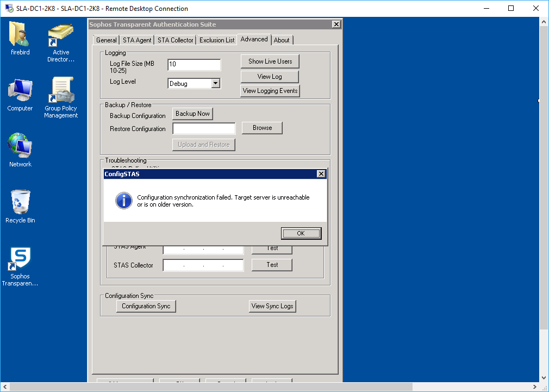Screen dimensions: 549x392
Task: Select the Network desktop icon
Action: point(20,150)
